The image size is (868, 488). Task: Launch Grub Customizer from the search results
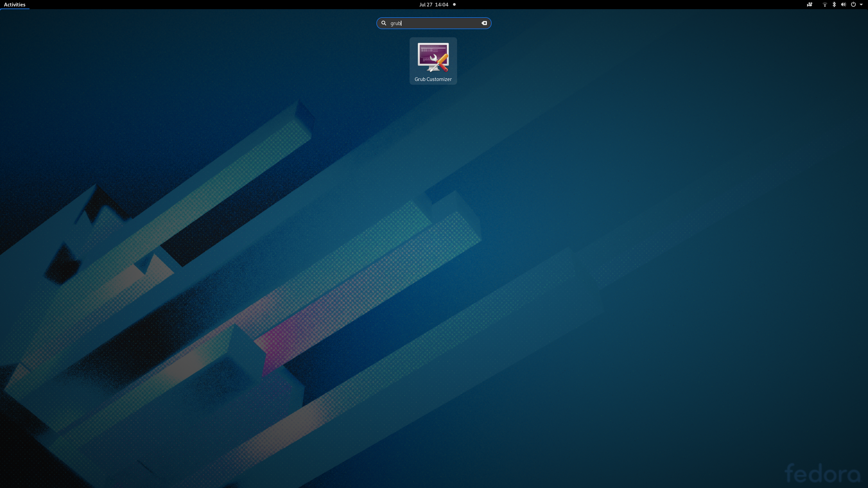[x=433, y=61]
